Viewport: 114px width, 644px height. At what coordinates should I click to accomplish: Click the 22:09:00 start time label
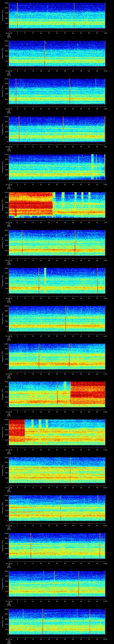pos(9,336)
